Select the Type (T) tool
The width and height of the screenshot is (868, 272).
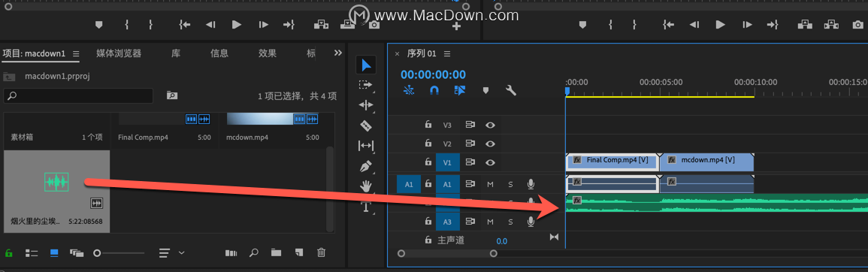click(366, 207)
